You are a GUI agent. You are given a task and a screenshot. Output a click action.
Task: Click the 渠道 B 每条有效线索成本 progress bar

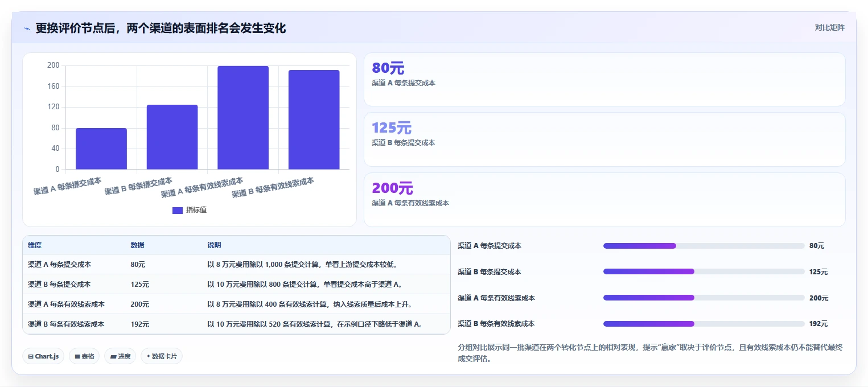click(x=704, y=324)
